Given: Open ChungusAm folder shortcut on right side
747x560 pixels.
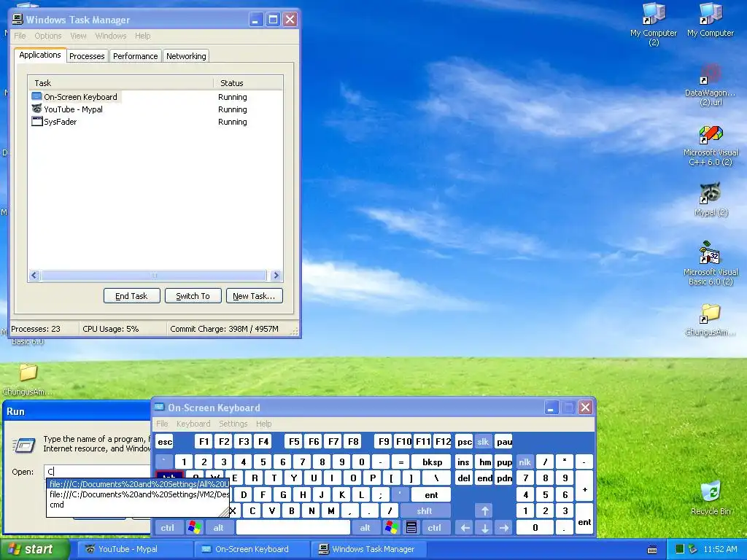Looking at the screenshot, I should (710, 314).
